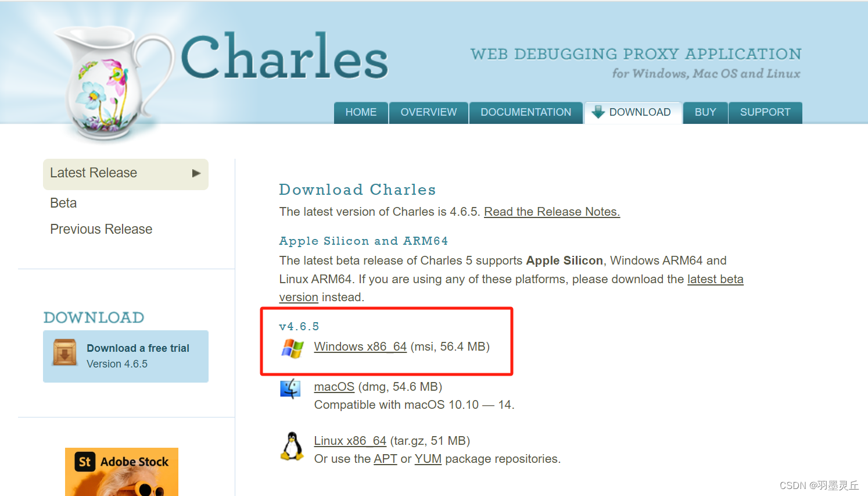Click the Apple Silicon and ARM64 heading

[x=364, y=241]
